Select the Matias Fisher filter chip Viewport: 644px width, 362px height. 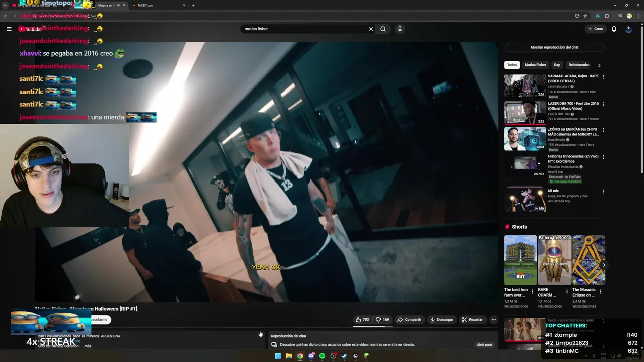point(535,65)
